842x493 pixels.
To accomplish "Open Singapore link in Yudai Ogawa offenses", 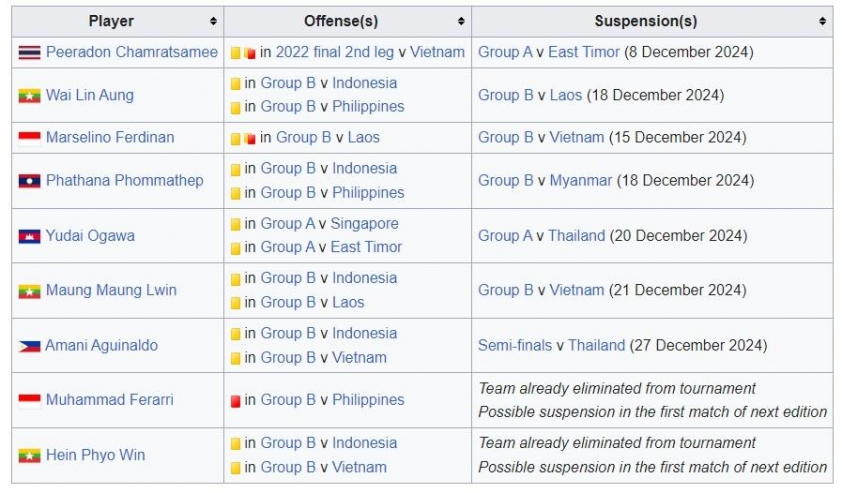I will [365, 223].
